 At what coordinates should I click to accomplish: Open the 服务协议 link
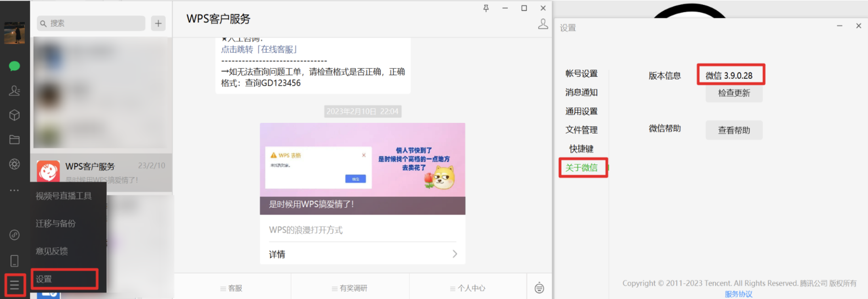[739, 294]
